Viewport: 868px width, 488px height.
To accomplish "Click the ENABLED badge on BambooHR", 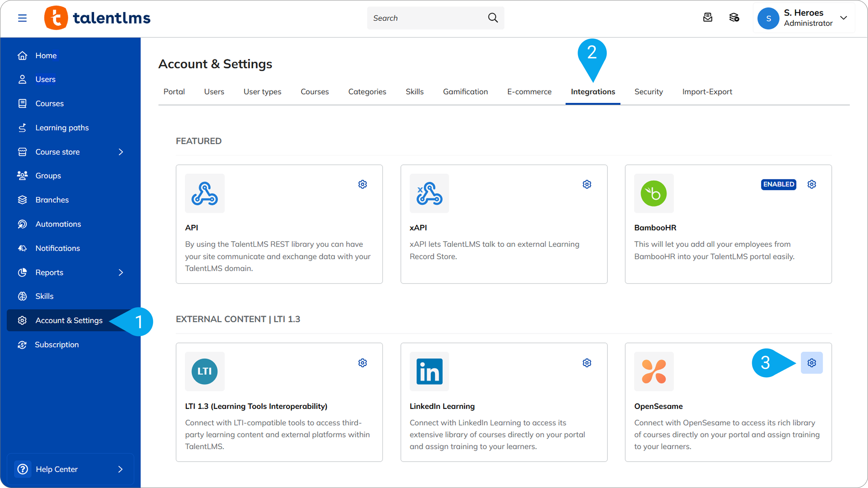I will tap(778, 184).
